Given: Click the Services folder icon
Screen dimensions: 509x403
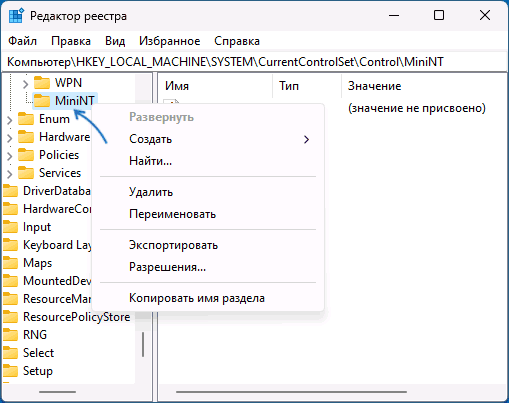Looking at the screenshot, I should pos(26,173).
